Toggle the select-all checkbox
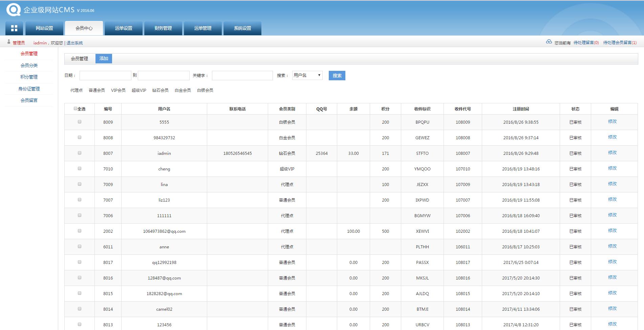The image size is (644, 330). click(75, 109)
